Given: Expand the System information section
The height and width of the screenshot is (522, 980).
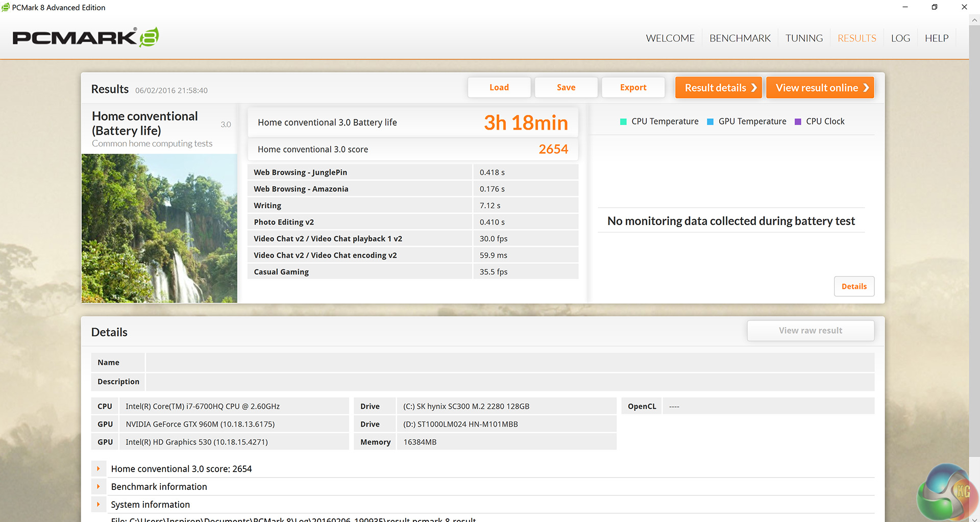Looking at the screenshot, I should click(x=99, y=504).
